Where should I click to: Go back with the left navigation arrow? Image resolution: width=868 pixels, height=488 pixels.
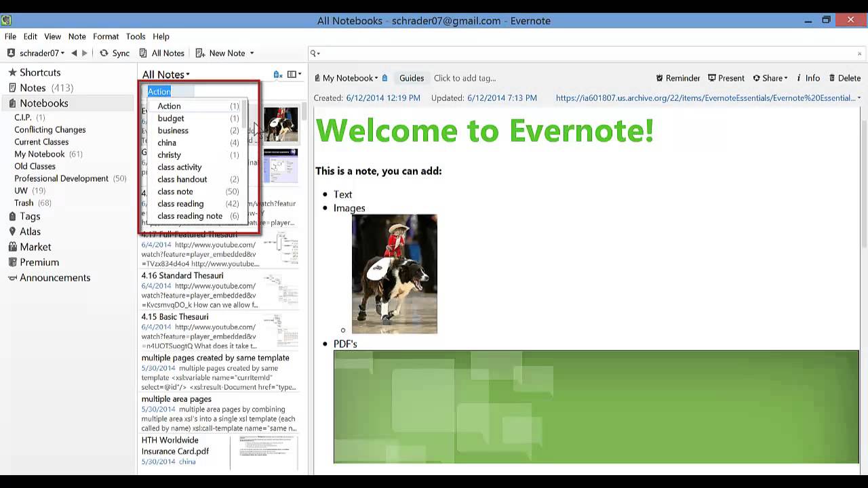[x=74, y=53]
